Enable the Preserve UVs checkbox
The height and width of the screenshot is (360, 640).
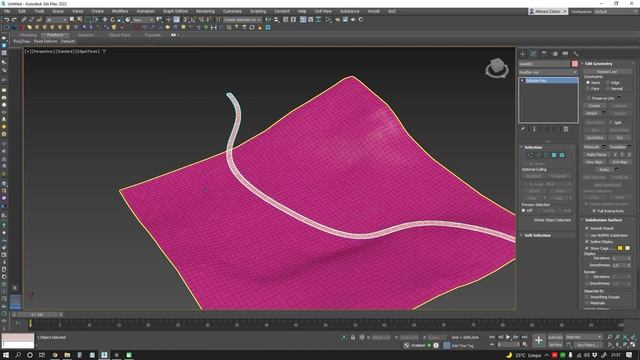coord(588,98)
